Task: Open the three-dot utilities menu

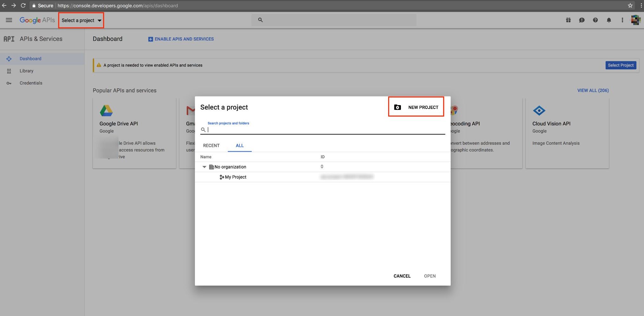Action: tap(622, 20)
